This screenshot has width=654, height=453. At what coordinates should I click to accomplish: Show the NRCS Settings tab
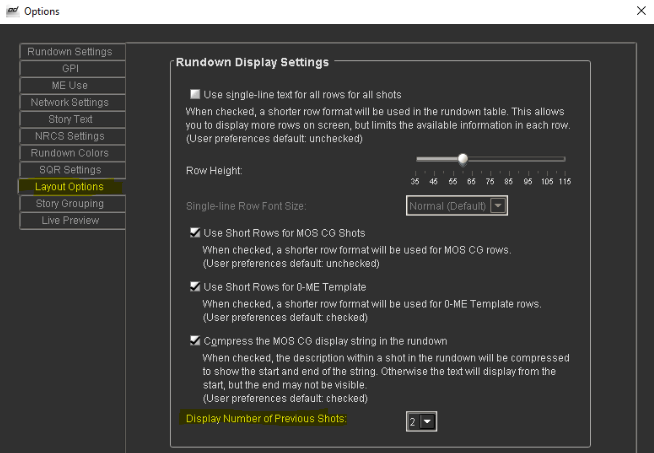[x=70, y=136]
